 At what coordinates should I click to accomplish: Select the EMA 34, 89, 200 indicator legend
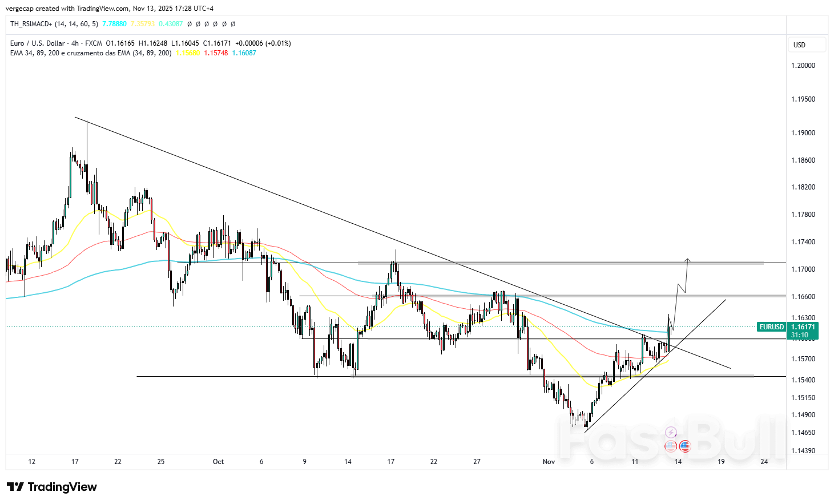[x=90, y=53]
